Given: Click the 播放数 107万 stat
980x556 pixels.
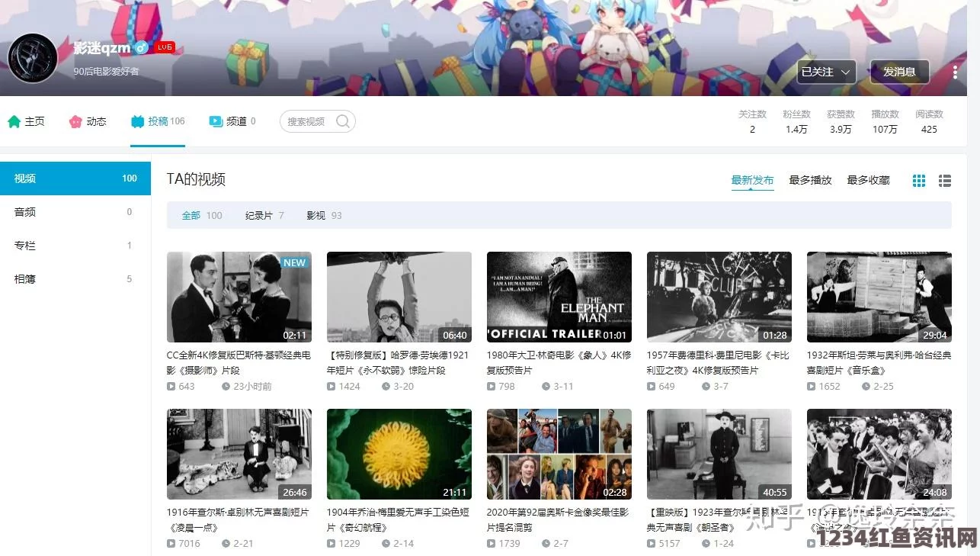Looking at the screenshot, I should [885, 121].
